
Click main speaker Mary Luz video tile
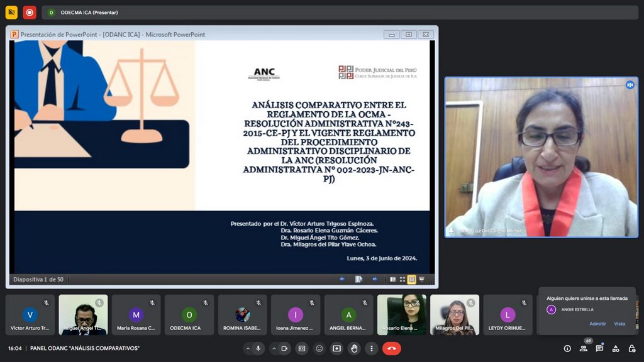pyautogui.click(x=541, y=157)
